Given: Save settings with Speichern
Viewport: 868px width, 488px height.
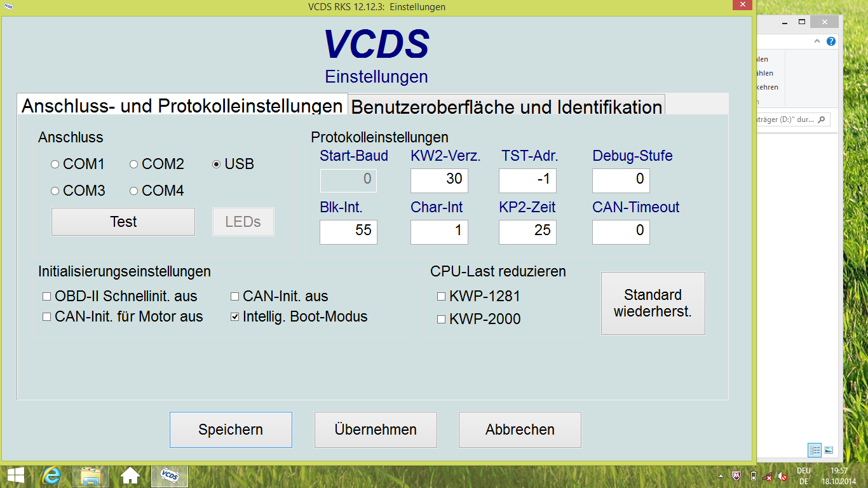Looking at the screenshot, I should (231, 430).
